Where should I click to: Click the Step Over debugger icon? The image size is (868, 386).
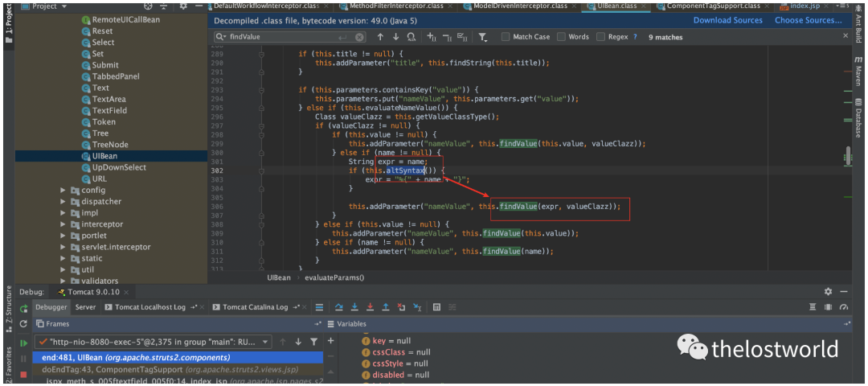(339, 307)
